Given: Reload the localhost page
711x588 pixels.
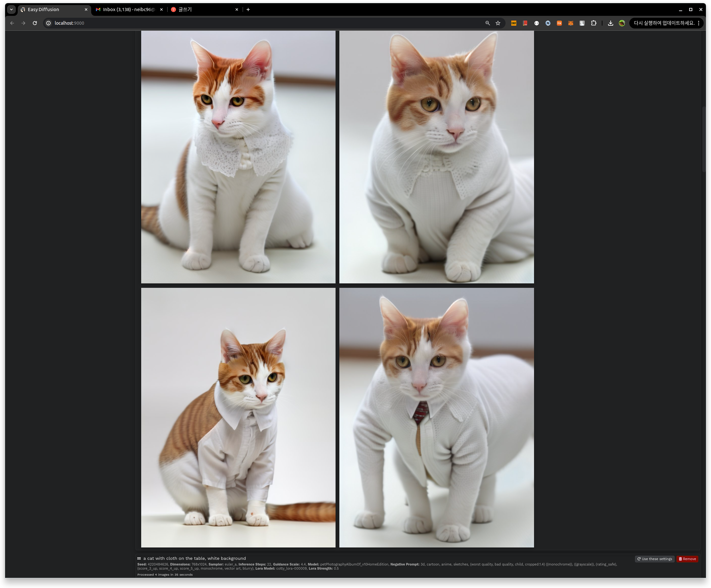Looking at the screenshot, I should tap(35, 23).
